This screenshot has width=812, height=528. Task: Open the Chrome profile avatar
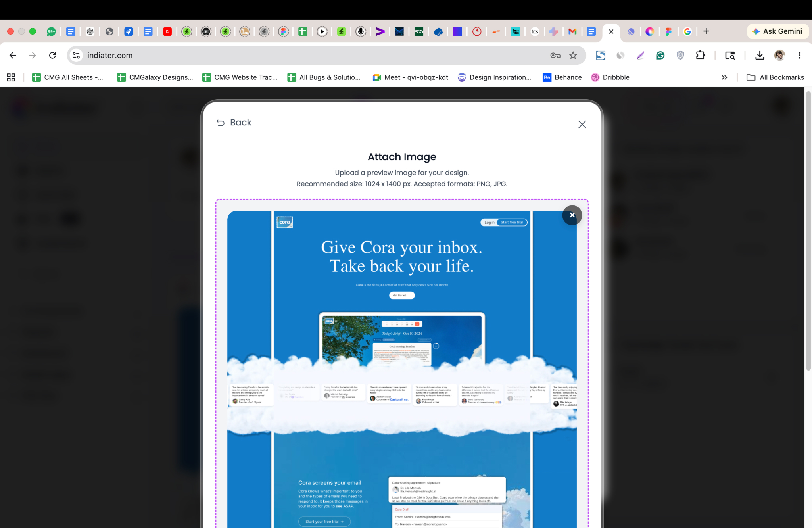coord(779,56)
